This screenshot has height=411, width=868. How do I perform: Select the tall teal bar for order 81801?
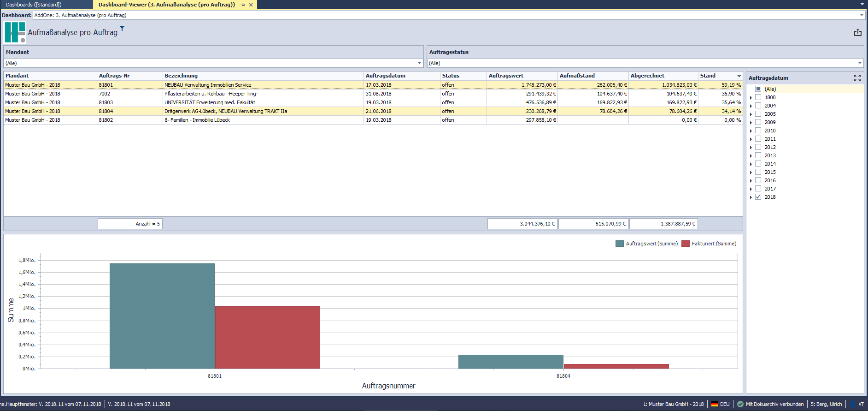pyautogui.click(x=162, y=316)
